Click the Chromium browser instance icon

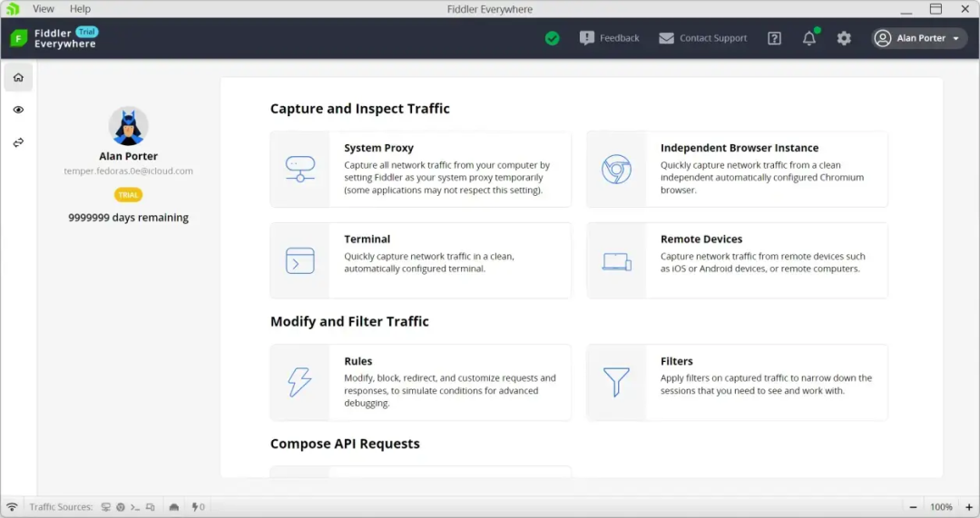[616, 169]
